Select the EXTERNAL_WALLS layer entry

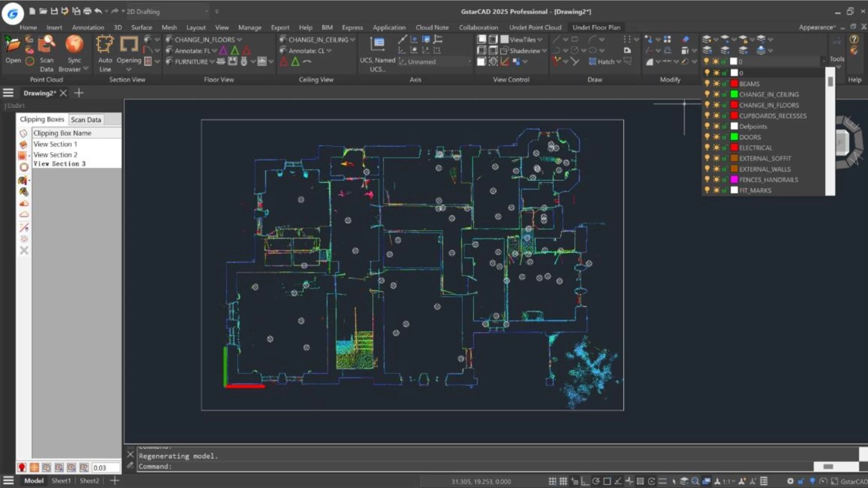(764, 169)
